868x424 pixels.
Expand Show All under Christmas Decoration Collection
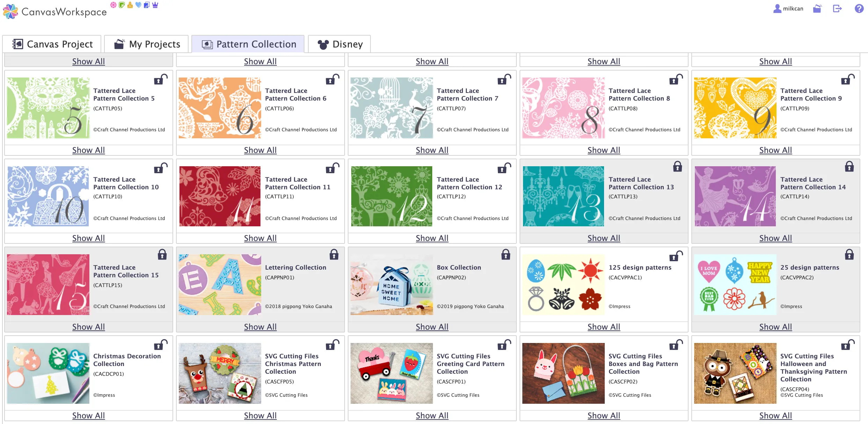click(88, 416)
